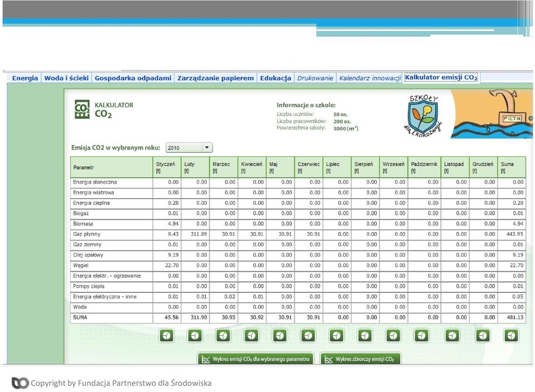Click the Powierzchnia szkoły value 3000 m²
Viewport: 535px width, 392px height.
coord(346,128)
